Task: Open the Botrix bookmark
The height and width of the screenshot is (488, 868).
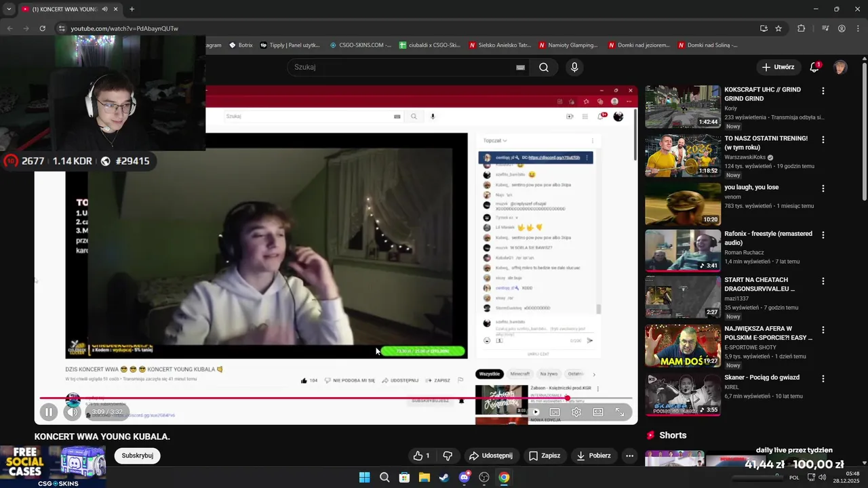Action: coord(241,45)
